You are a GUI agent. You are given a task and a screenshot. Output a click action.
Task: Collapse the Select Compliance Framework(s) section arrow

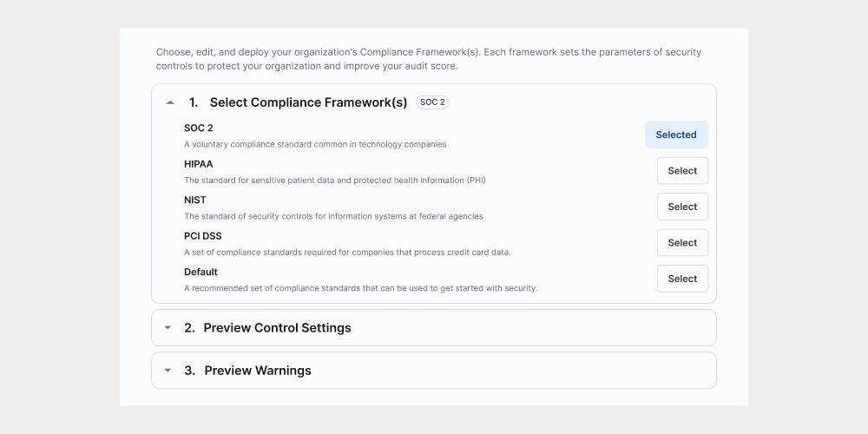(170, 102)
